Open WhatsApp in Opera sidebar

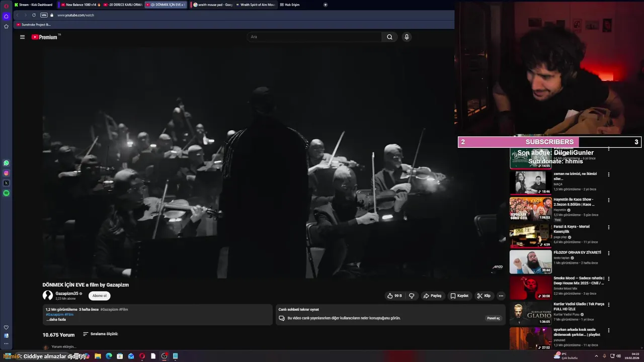point(6,163)
